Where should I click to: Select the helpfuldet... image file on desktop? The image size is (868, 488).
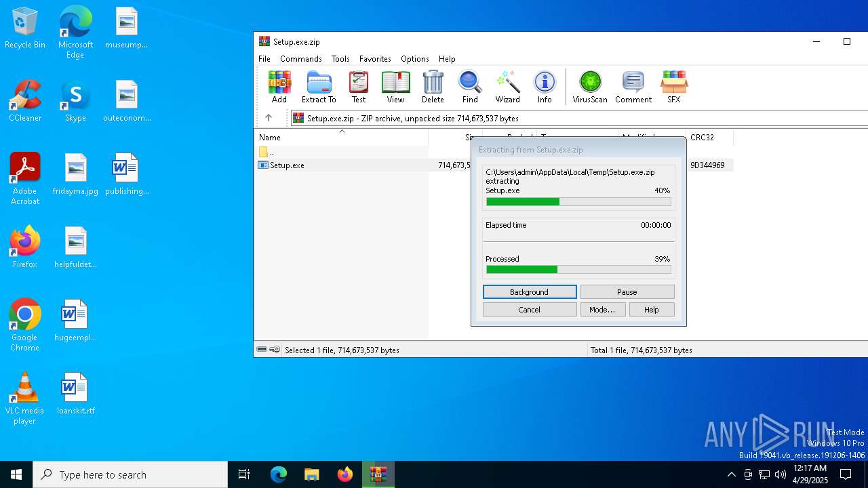point(75,247)
